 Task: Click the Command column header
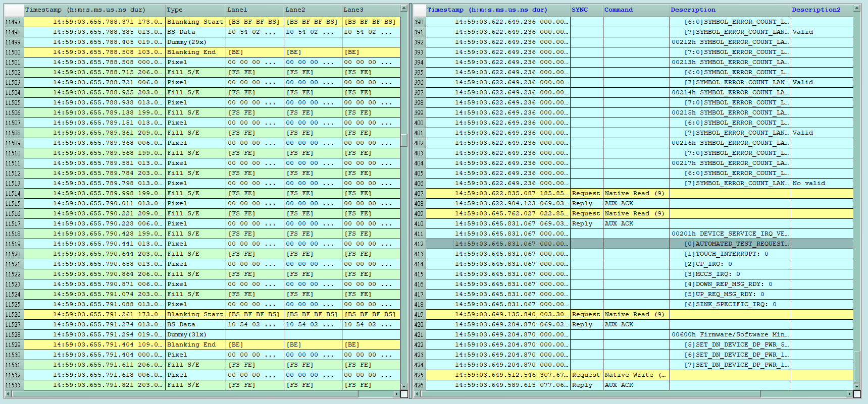(636, 10)
